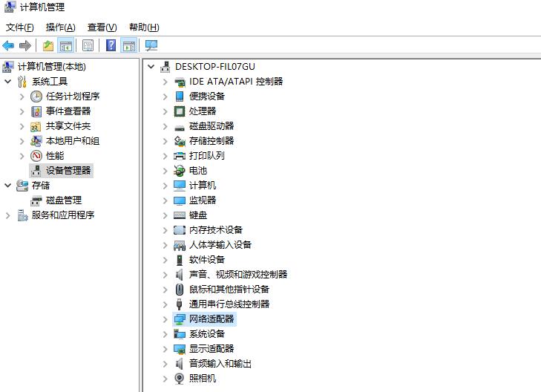Select the 软件设备 category

[207, 260]
